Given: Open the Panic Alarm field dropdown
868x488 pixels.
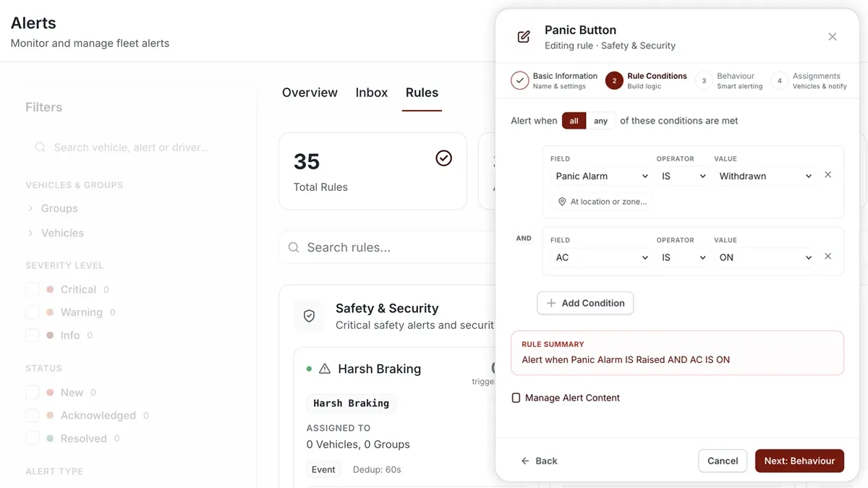Looking at the screenshot, I should point(601,176).
